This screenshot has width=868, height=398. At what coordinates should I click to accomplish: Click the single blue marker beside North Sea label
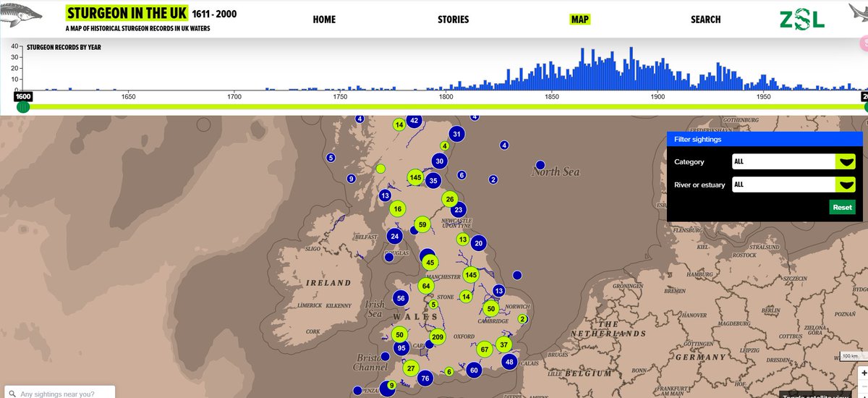540,165
